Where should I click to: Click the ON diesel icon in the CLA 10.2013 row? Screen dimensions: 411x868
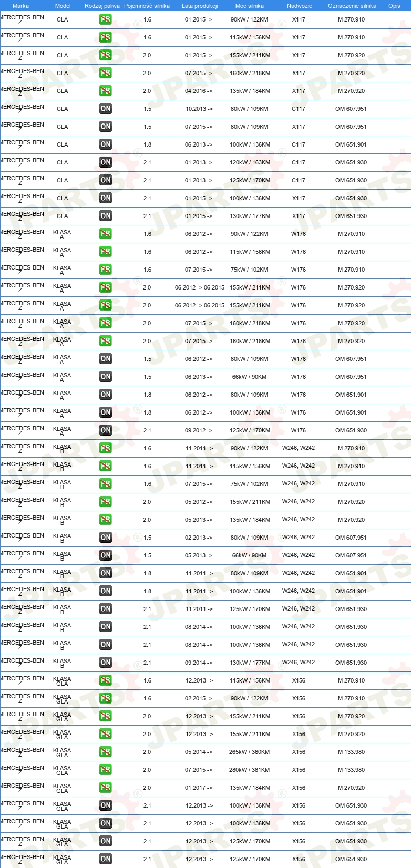[x=106, y=109]
